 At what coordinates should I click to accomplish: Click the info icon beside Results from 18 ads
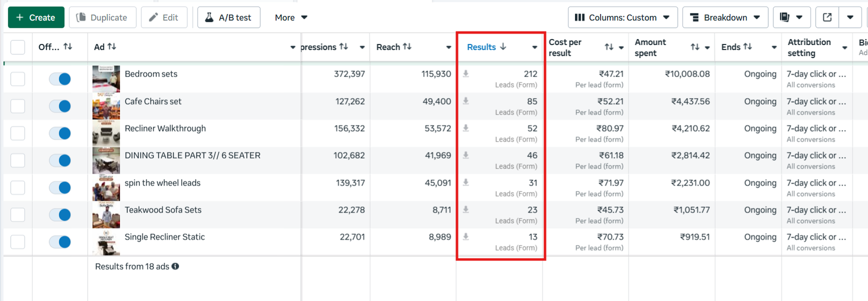click(x=175, y=266)
